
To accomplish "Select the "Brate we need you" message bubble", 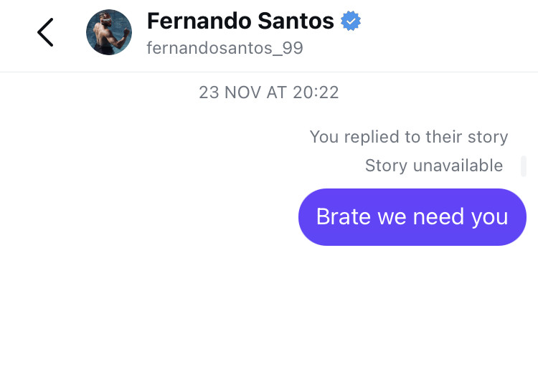I will pyautogui.click(x=412, y=216).
